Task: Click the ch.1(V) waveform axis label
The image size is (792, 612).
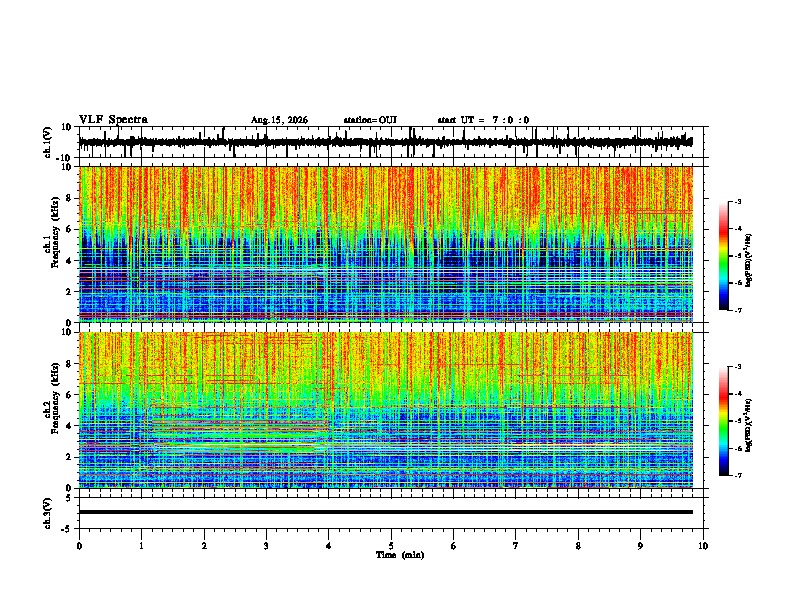Action: (48, 142)
